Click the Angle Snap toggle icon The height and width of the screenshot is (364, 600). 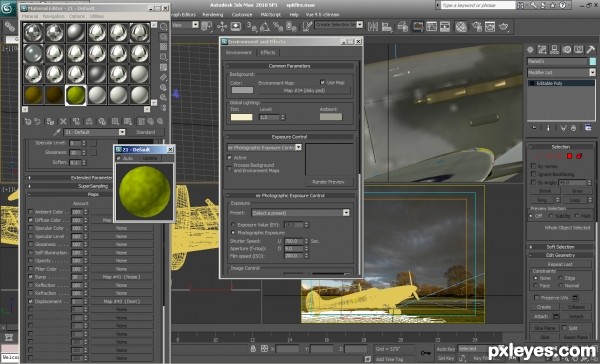pyautogui.click(x=265, y=26)
